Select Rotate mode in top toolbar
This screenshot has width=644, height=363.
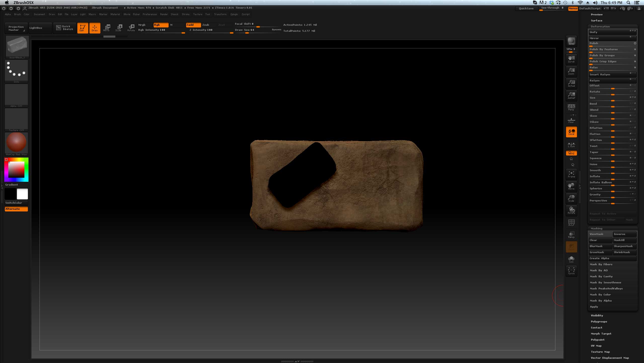[x=131, y=28]
